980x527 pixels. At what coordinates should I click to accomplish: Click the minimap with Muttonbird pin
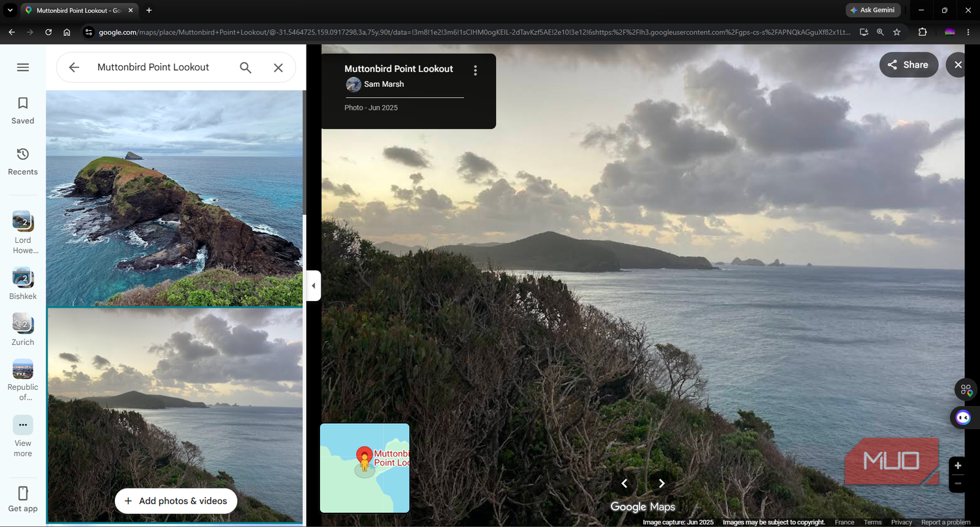365,468
